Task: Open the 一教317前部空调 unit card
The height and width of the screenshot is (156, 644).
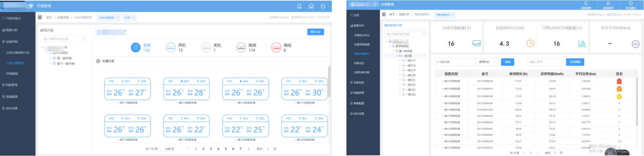Action: tap(127, 89)
